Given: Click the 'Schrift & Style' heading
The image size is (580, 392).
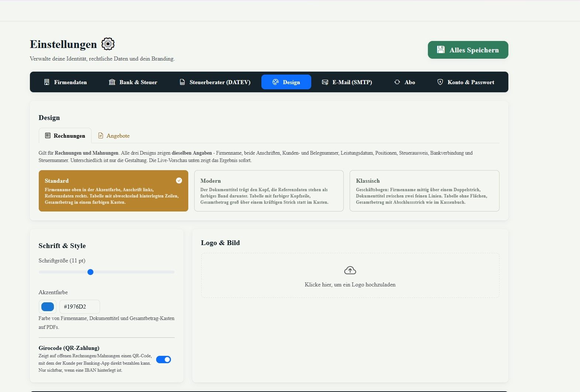Looking at the screenshot, I should [x=62, y=245].
